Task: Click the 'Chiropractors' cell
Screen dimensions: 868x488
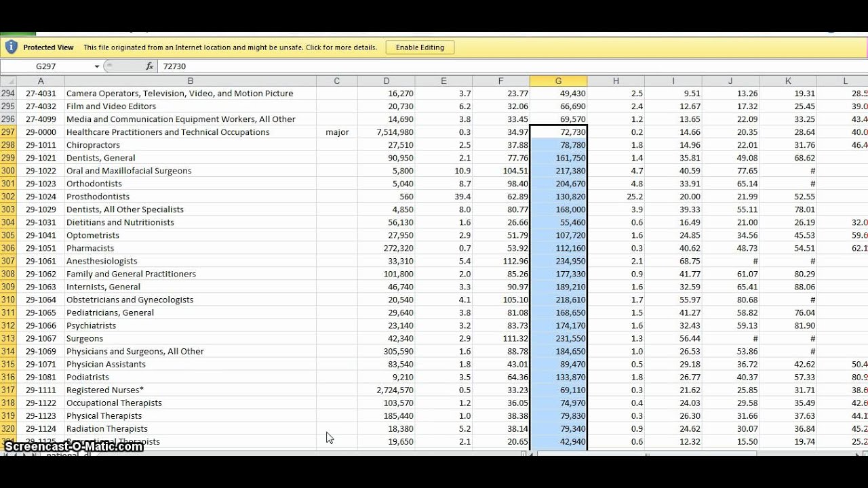Action: pos(191,145)
